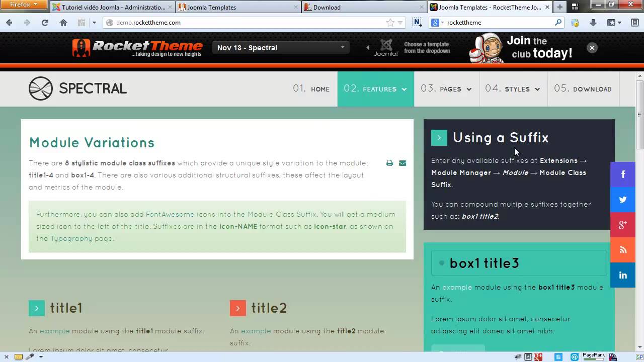The image size is (644, 362).
Task: Go to 05. Download menu item
Action: point(583,89)
